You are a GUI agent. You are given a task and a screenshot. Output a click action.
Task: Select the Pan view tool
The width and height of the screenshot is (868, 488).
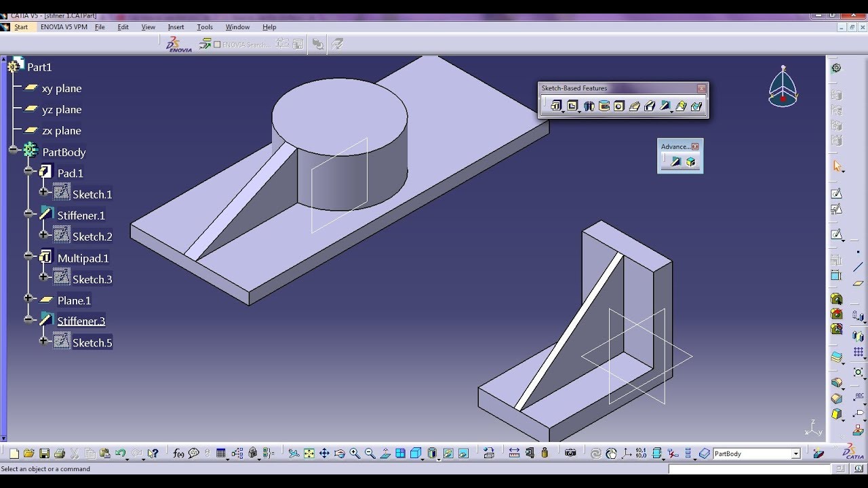click(x=324, y=453)
